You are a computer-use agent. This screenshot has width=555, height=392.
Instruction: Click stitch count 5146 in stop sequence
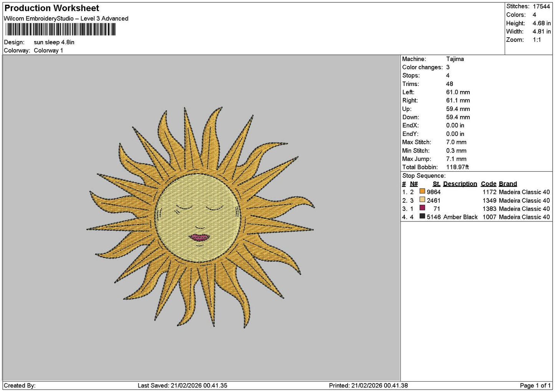point(434,217)
